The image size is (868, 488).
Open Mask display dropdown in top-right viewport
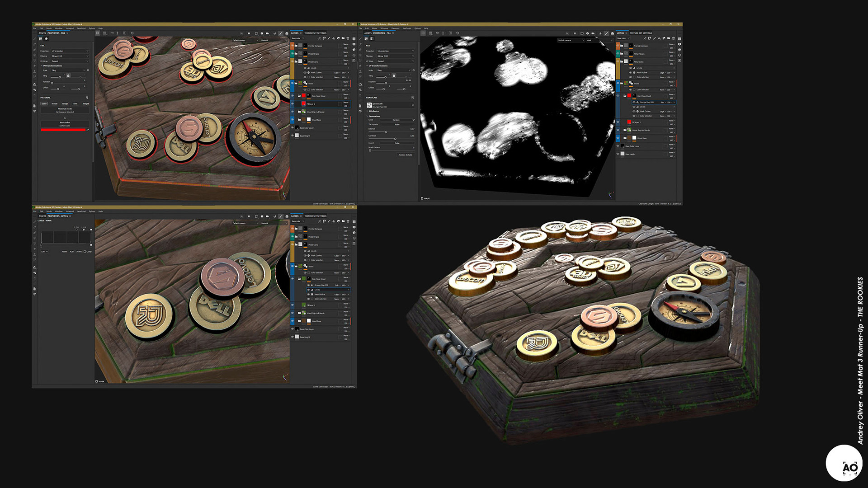(x=600, y=40)
